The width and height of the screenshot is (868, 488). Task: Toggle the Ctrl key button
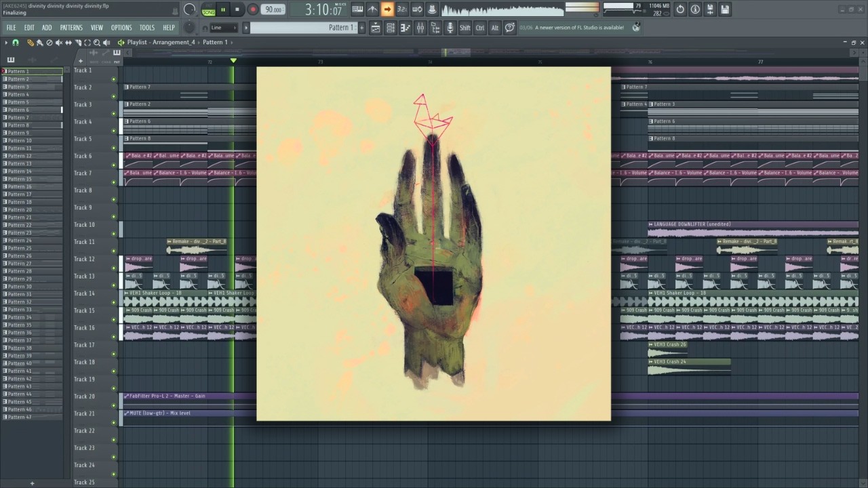[x=480, y=28]
